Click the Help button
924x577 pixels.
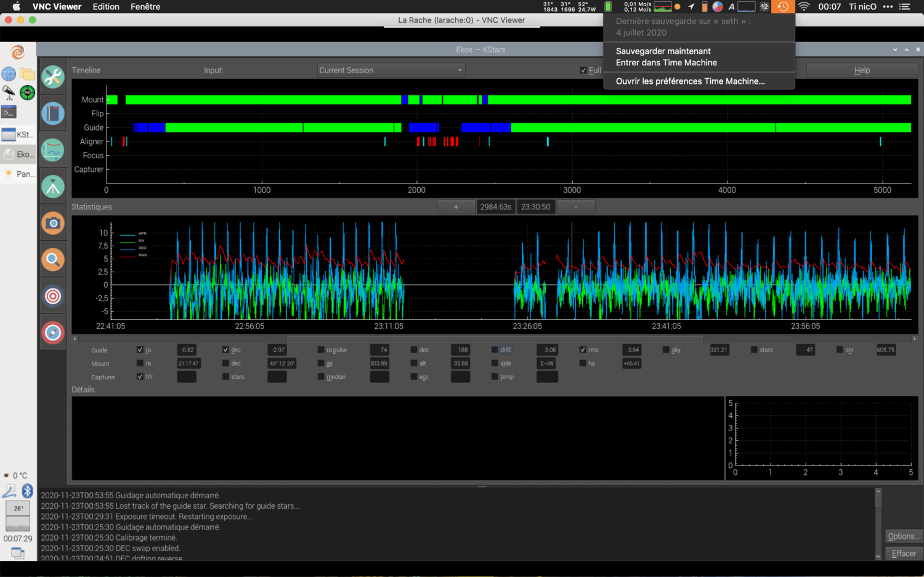point(862,70)
